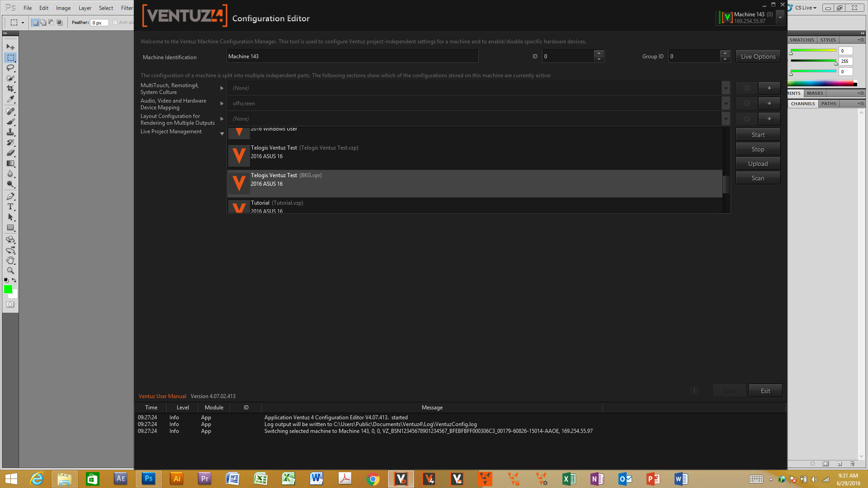The height and width of the screenshot is (488, 868).
Task: Select the Crop tool
Action: coord(10,89)
